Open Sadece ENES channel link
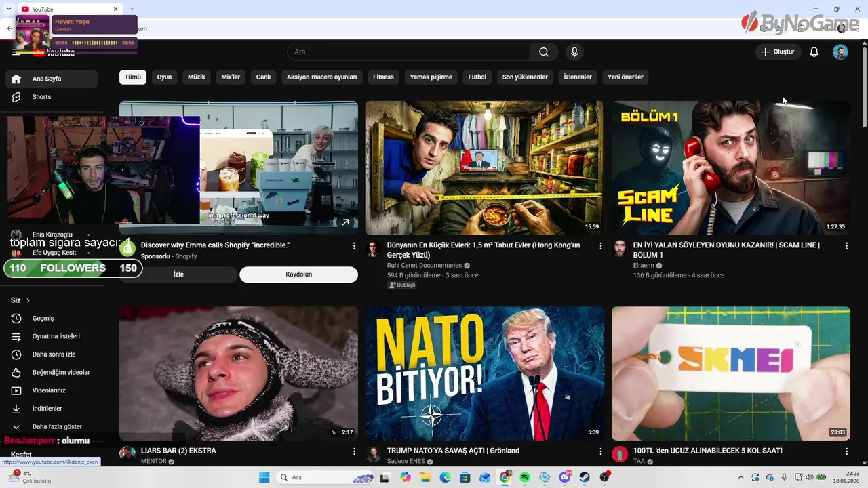The height and width of the screenshot is (488, 868). click(406, 462)
